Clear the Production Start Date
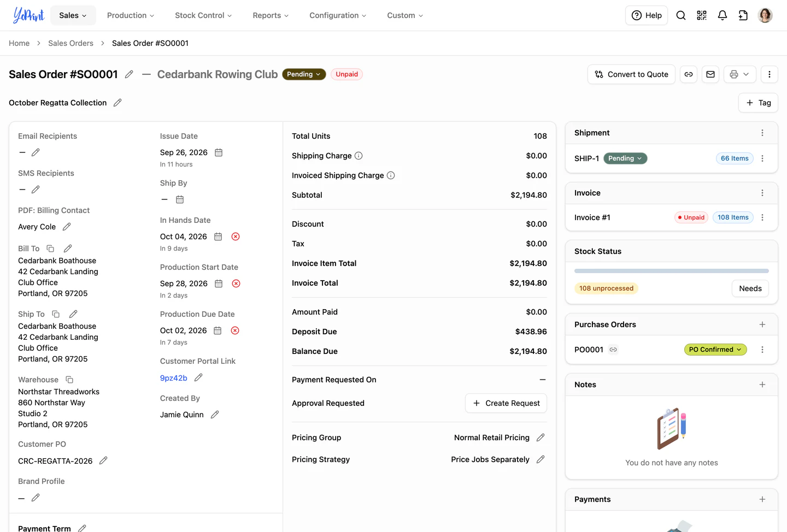This screenshot has width=787, height=532. (236, 283)
